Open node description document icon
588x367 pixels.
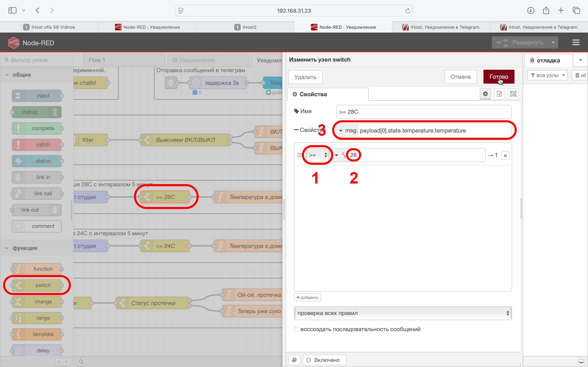499,94
